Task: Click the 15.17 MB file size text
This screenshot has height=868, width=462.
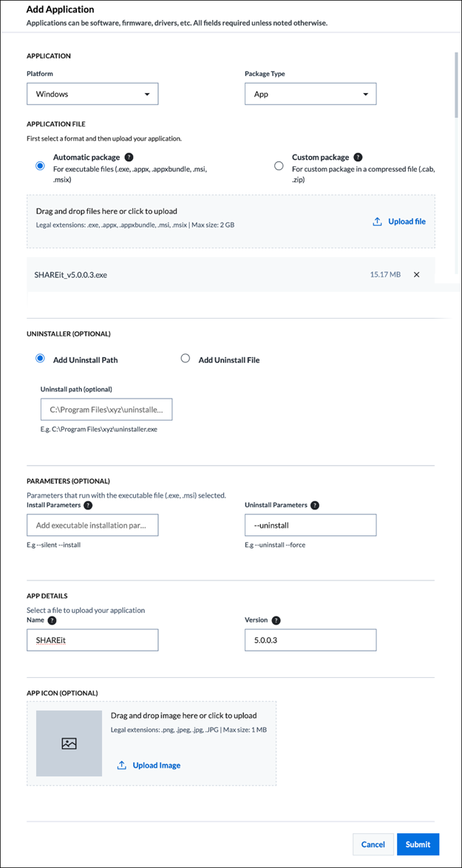Action: pos(385,274)
